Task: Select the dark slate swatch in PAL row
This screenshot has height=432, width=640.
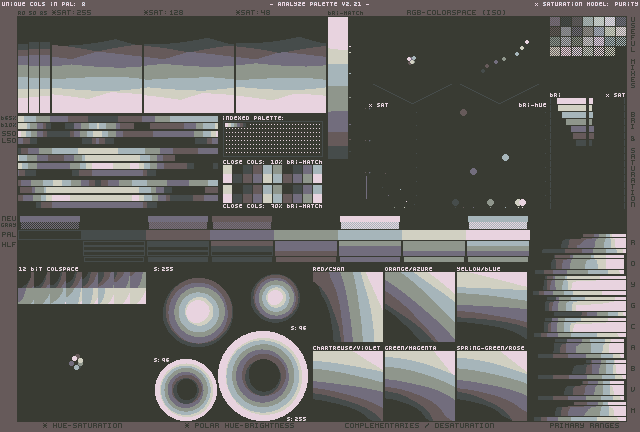Action: point(114,235)
